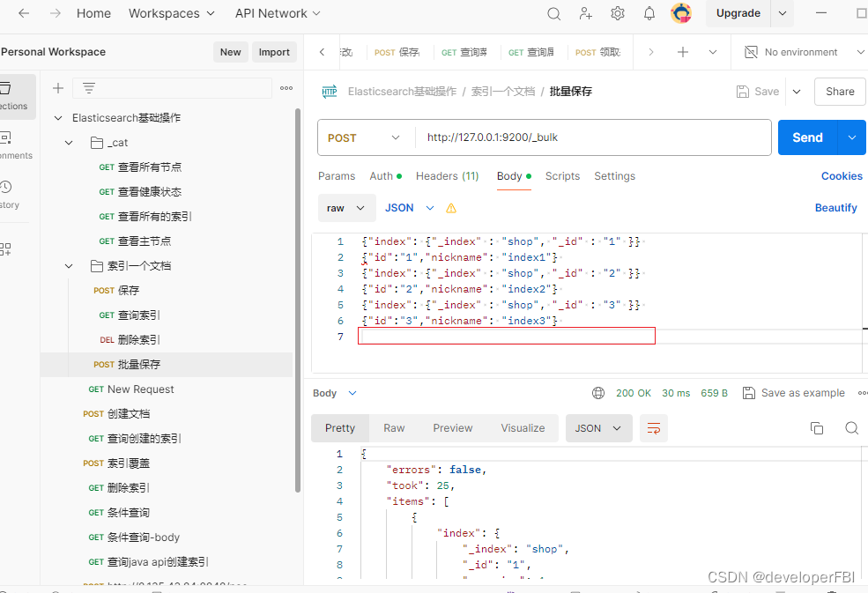Collapse the 索引一个文档 folder
The width and height of the screenshot is (868, 593).
point(69,266)
